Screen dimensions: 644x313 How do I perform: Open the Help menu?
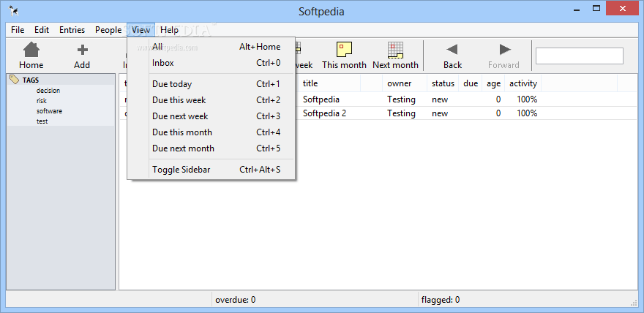point(169,30)
